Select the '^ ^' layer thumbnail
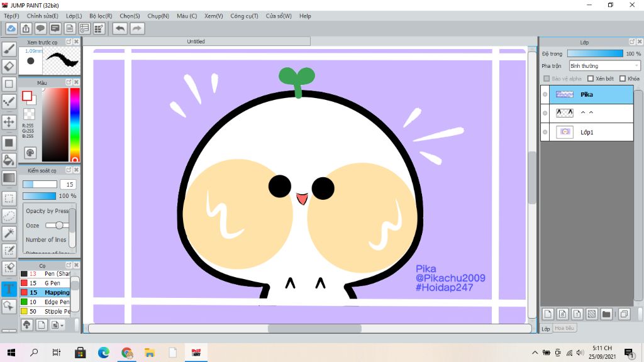Screen dimensions: 644x362 (x=564, y=113)
